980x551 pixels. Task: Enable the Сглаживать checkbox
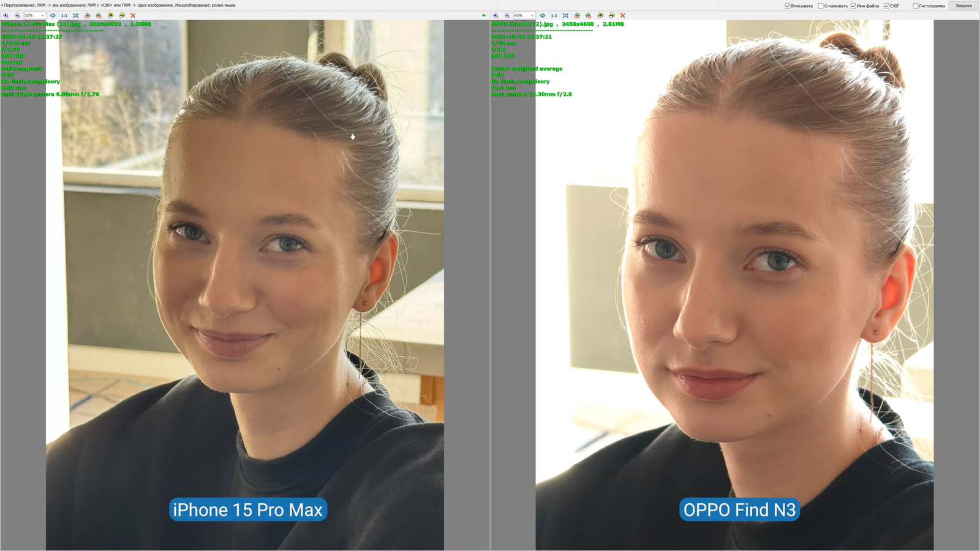click(821, 6)
